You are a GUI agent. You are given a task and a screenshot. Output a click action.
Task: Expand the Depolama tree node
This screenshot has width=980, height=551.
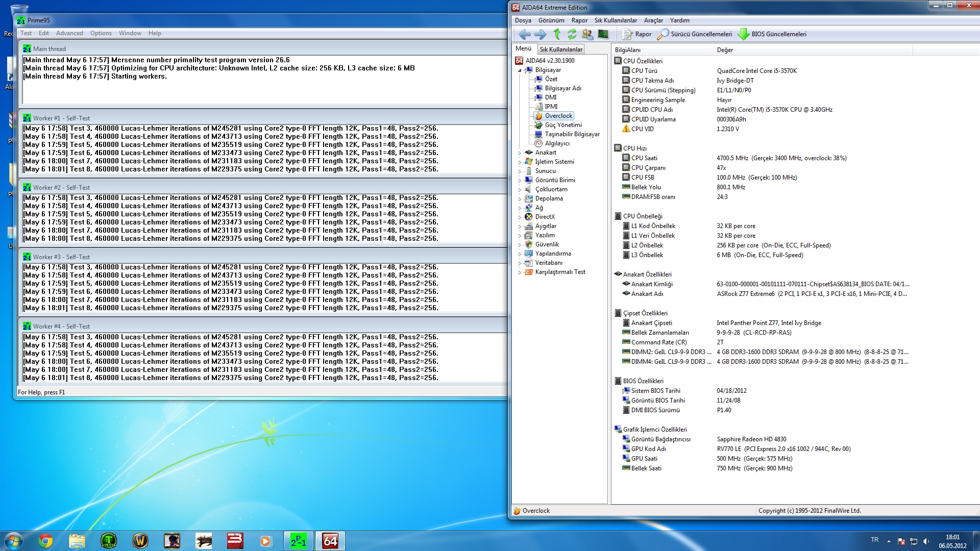pyautogui.click(x=520, y=199)
